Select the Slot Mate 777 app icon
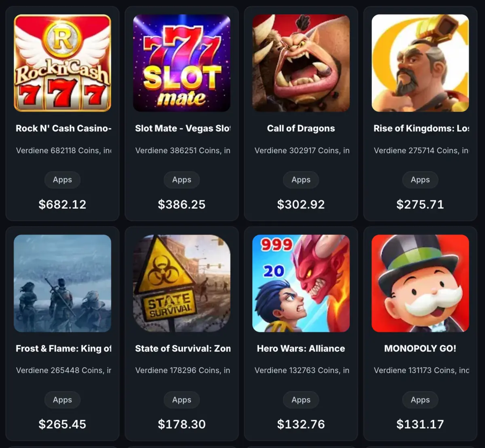This screenshot has width=485, height=448. point(181,63)
